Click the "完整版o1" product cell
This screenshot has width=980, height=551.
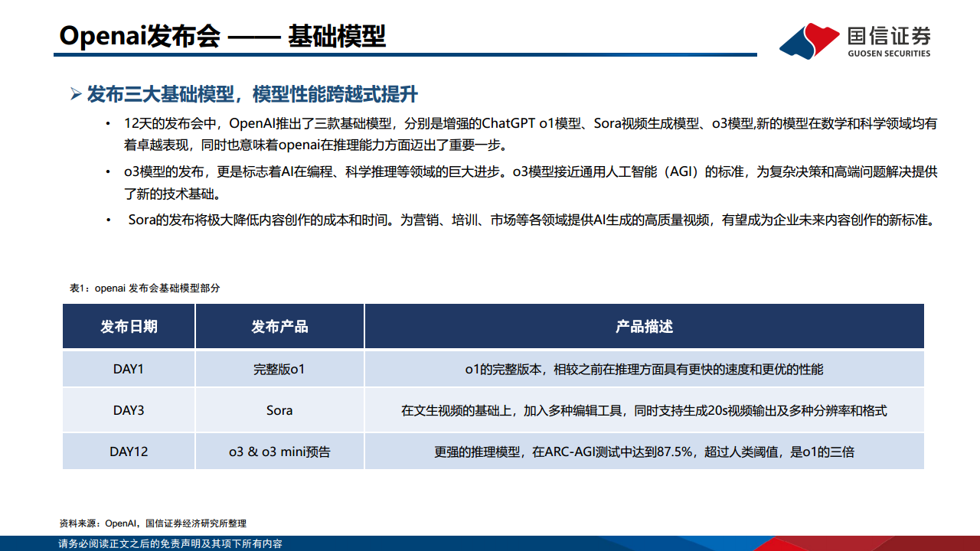pos(279,369)
